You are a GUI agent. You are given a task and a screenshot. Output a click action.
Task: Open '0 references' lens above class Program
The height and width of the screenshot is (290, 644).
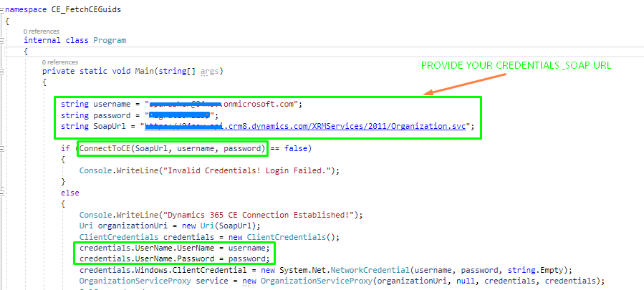click(x=42, y=32)
